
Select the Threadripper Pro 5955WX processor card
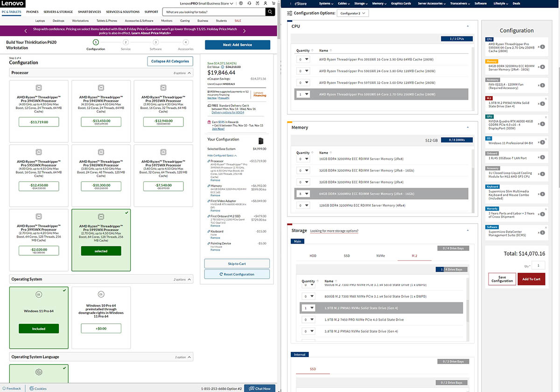pyautogui.click(x=39, y=175)
